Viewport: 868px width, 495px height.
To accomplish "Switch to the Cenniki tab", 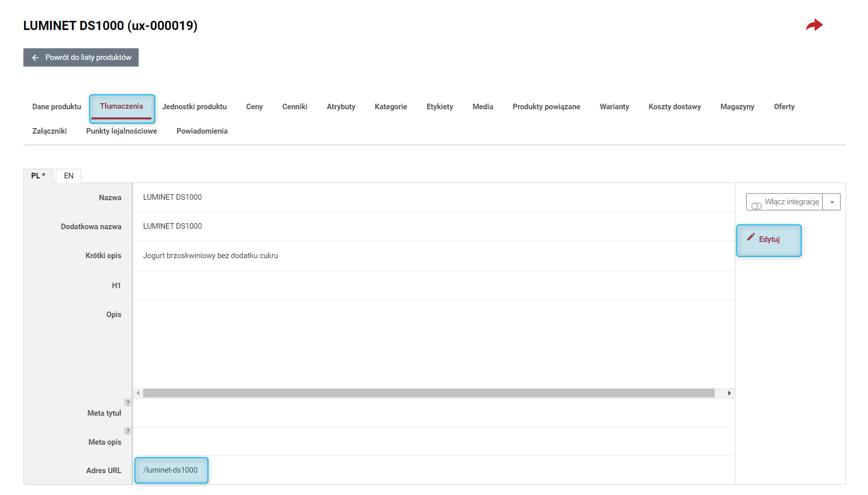I will click(x=295, y=107).
